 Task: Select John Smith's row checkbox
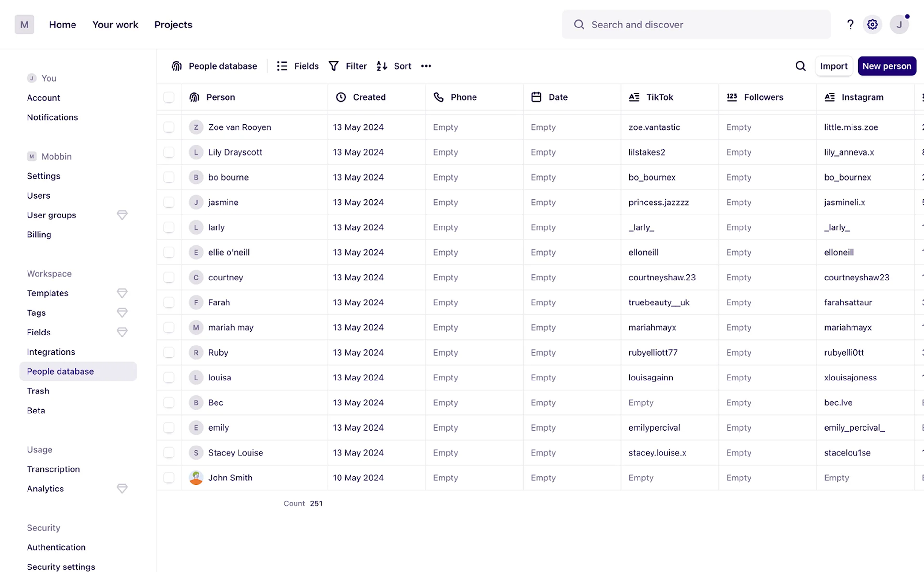click(x=169, y=478)
